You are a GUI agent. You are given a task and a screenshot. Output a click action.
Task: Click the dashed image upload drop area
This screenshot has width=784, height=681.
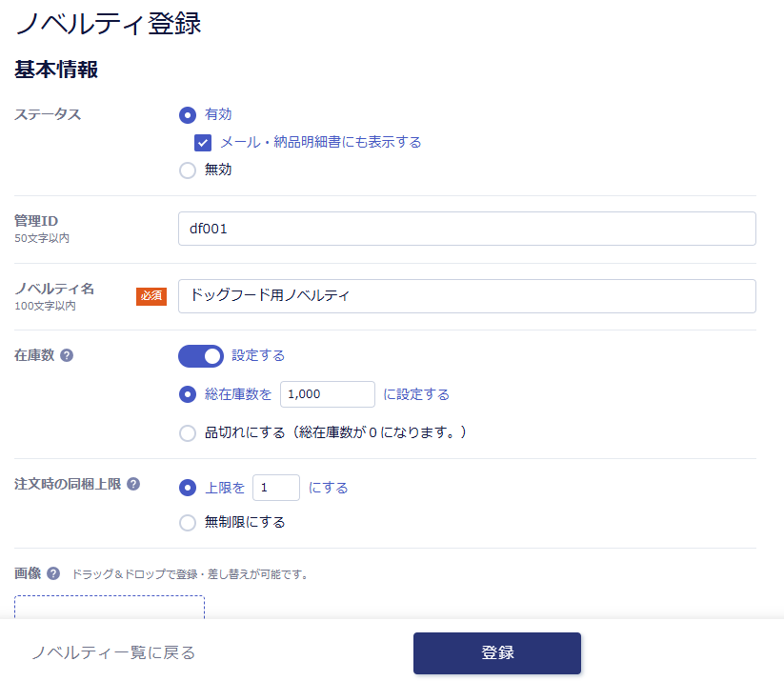110,608
